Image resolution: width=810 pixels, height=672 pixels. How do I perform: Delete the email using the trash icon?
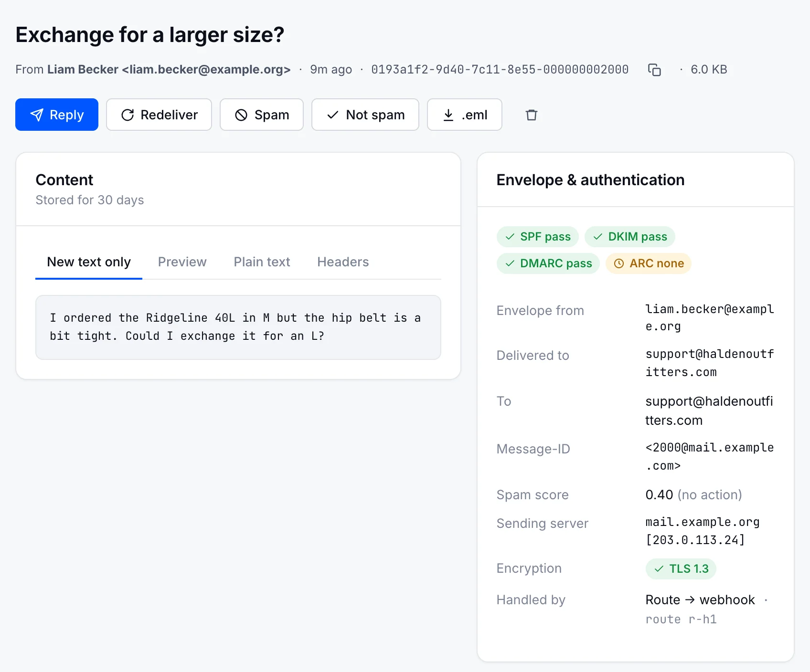(531, 115)
